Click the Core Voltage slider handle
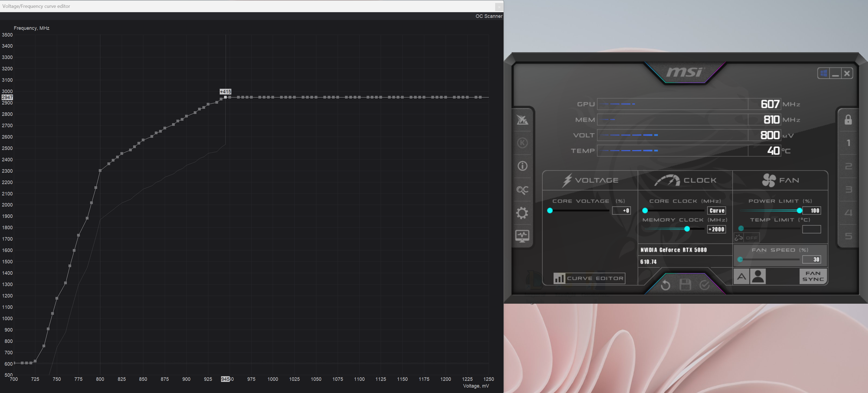This screenshot has height=393, width=868. tap(550, 211)
